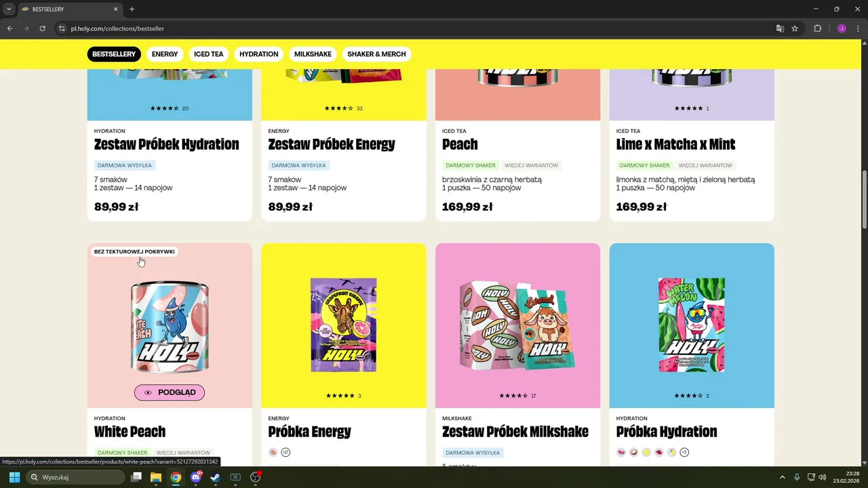Open a new browser tab
This screenshot has height=488, width=868.
132,9
